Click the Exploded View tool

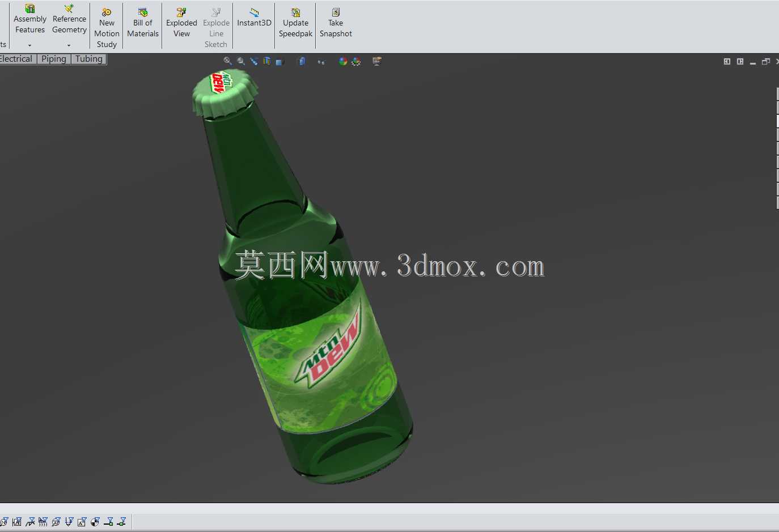click(181, 23)
